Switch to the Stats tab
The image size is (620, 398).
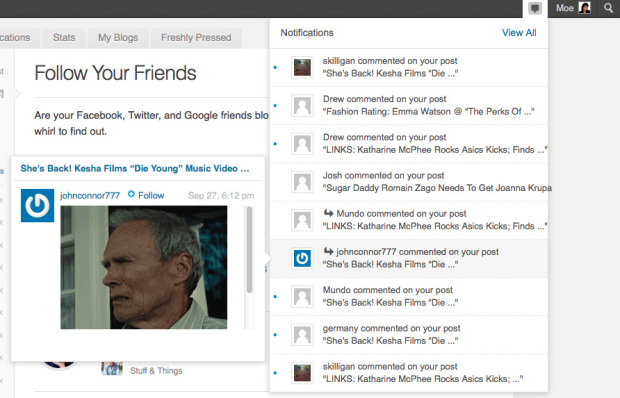pos(64,38)
